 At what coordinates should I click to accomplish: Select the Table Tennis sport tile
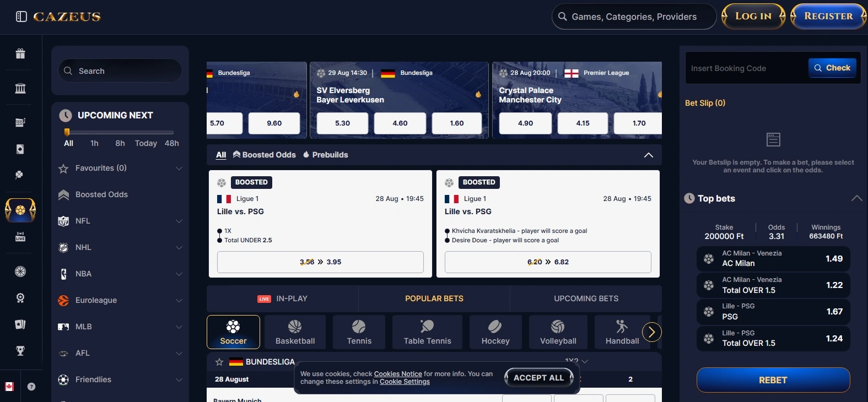click(x=427, y=332)
